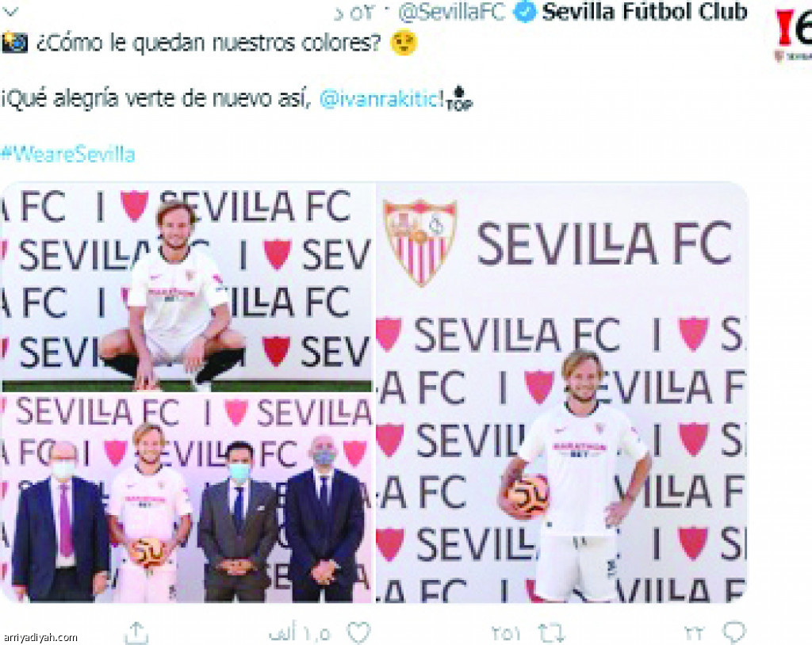Click the Sevilla Fútbol Club account name
This screenshot has height=645, width=812.
tap(644, 11)
